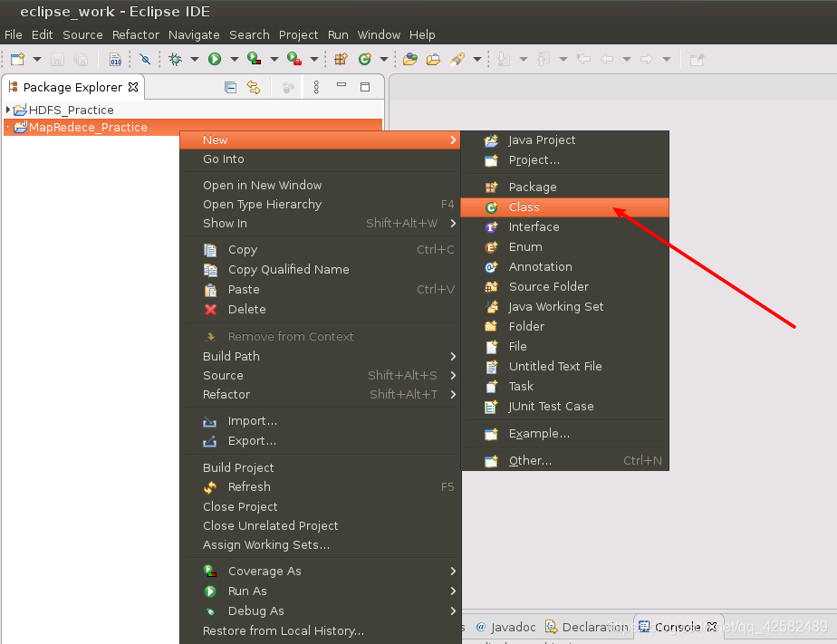Viewport: 837px width, 644px height.
Task: Open New Java Class dropdown arrow
Action: (x=383, y=59)
